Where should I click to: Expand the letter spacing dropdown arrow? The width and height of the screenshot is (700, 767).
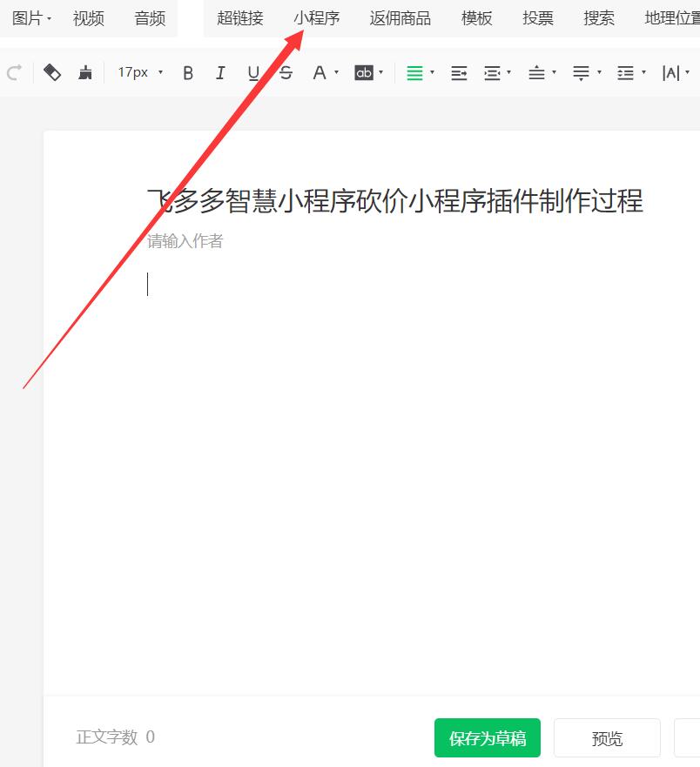click(688, 73)
